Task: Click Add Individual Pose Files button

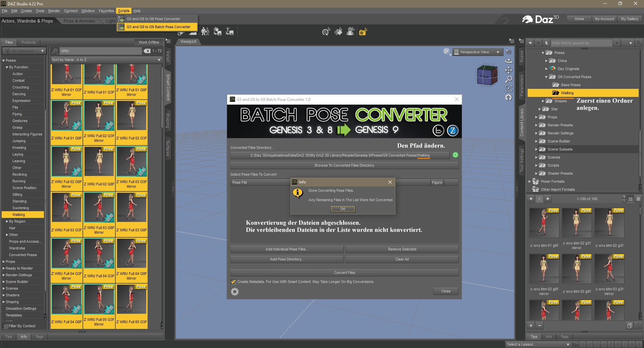Action: (x=287, y=249)
